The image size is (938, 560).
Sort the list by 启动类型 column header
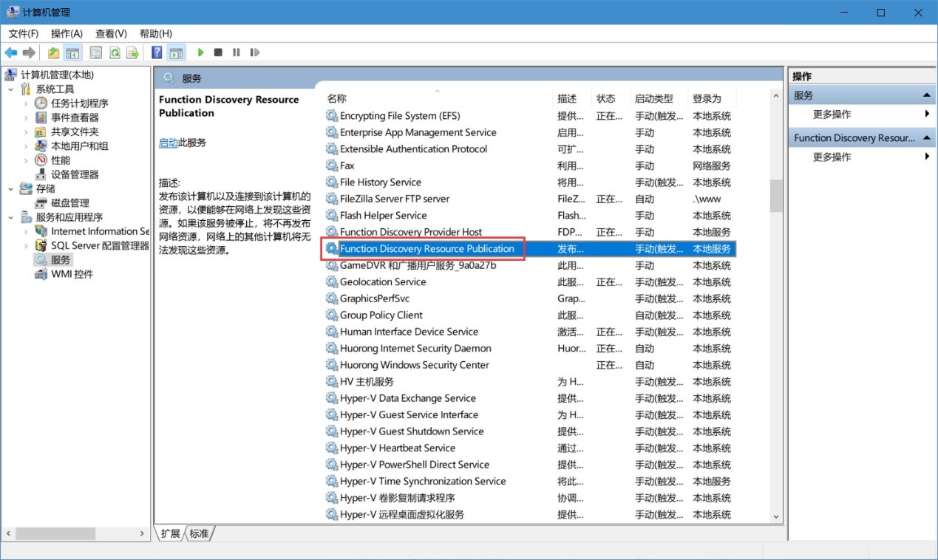(653, 98)
